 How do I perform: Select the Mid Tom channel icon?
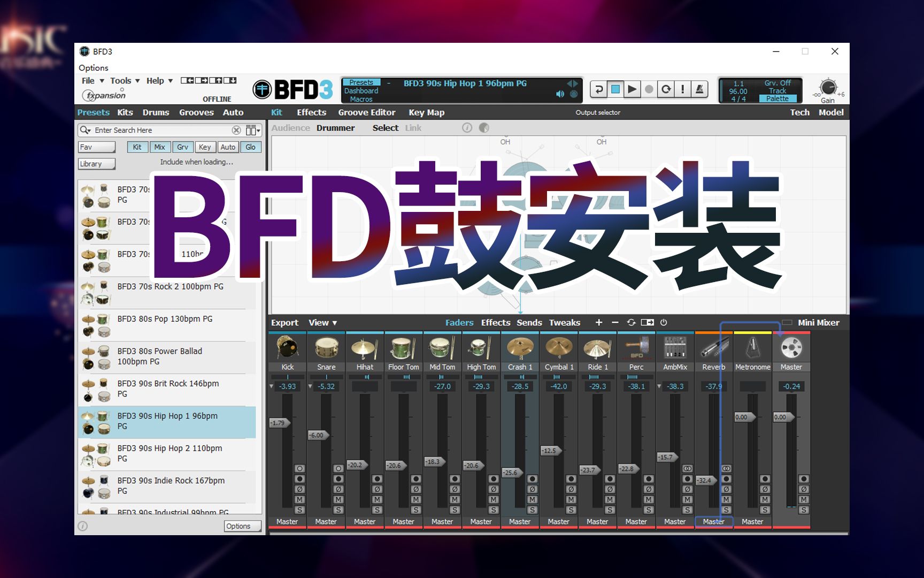[x=442, y=348]
